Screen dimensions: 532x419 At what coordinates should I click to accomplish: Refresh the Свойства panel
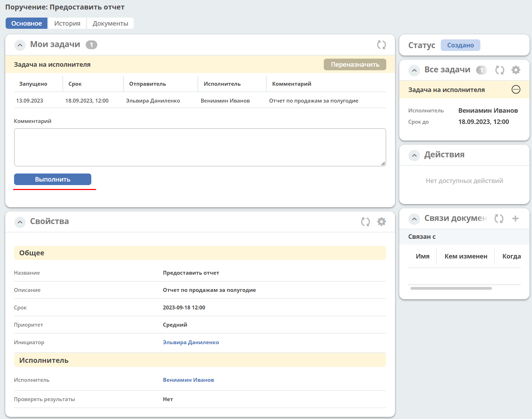(366, 222)
